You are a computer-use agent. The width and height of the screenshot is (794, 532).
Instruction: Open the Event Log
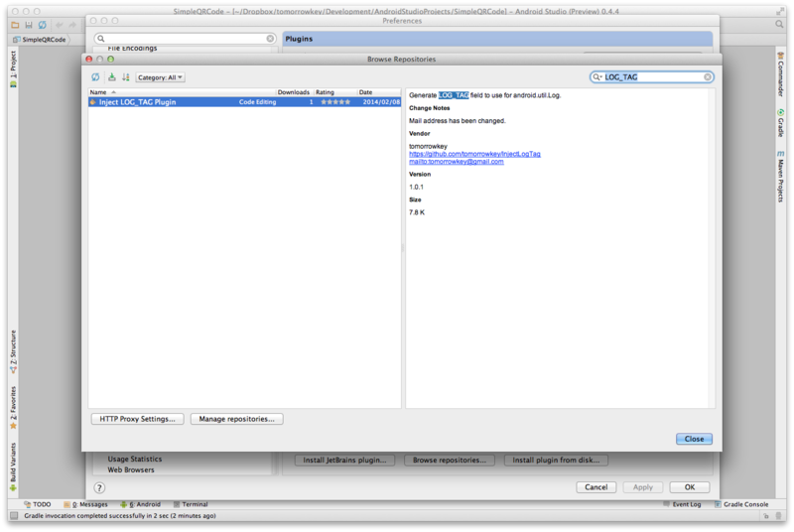click(x=682, y=504)
